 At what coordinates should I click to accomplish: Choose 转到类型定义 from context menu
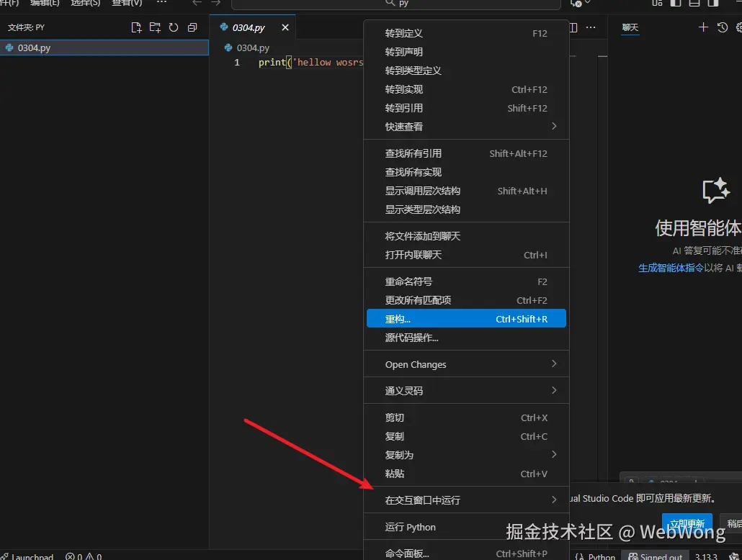click(466, 71)
